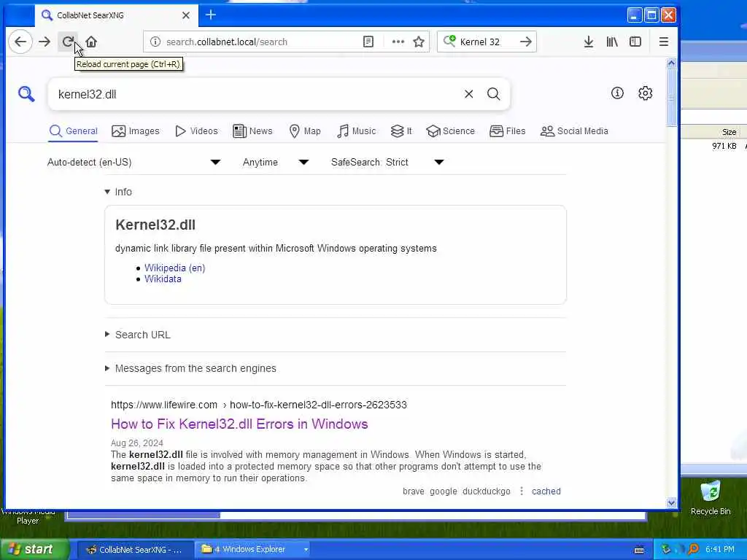The width and height of the screenshot is (747, 560).
Task: Open the Anytime time range dropdown
Action: (275, 163)
